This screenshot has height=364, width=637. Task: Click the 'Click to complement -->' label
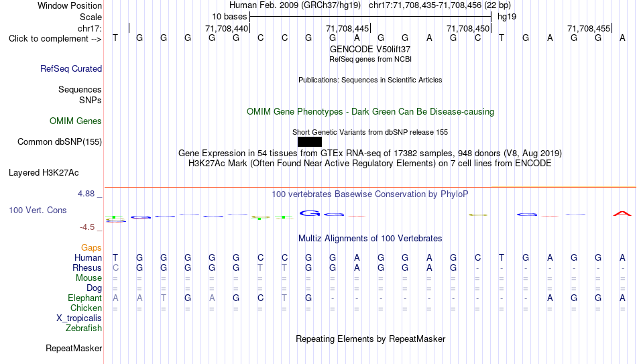(x=55, y=39)
